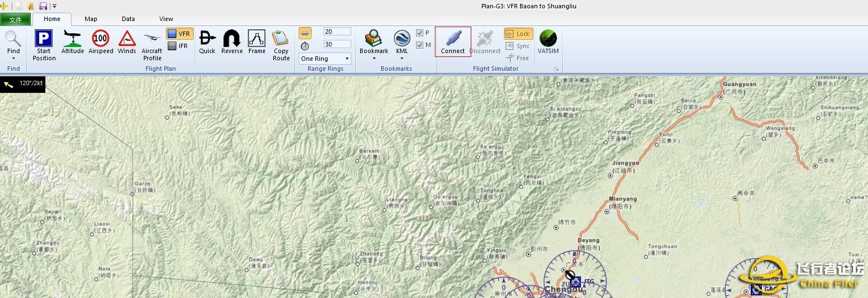Screen dimensions: 868x298
Task: Open the One Ring dropdown
Action: coord(325,59)
